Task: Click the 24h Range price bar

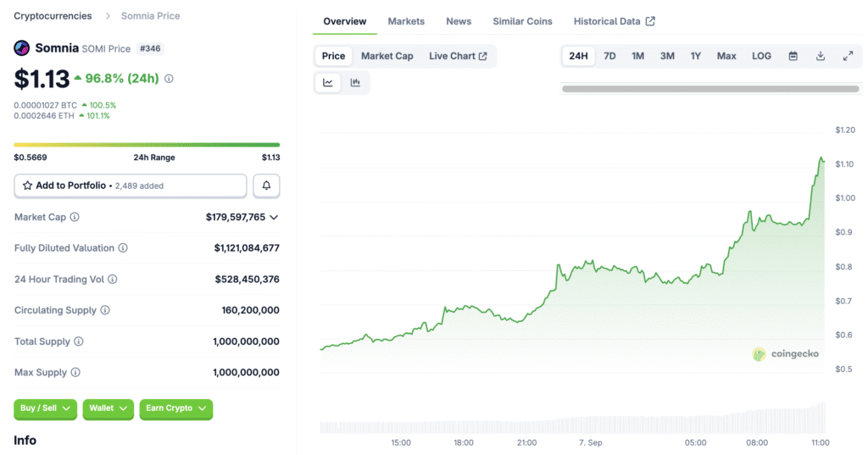Action: (147, 145)
